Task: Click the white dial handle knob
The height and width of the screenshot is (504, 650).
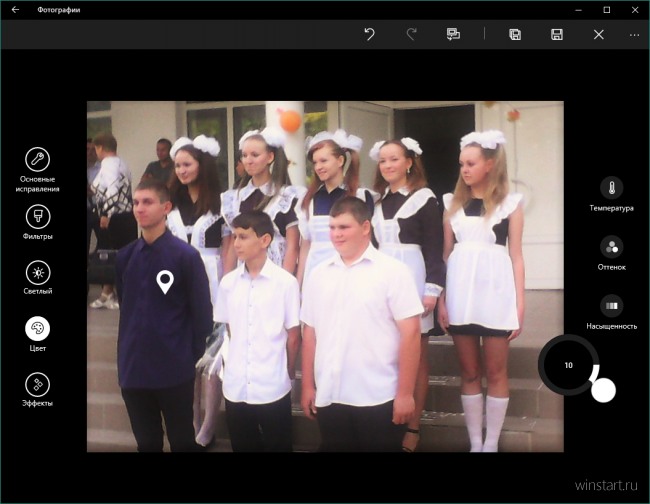Action: (603, 390)
